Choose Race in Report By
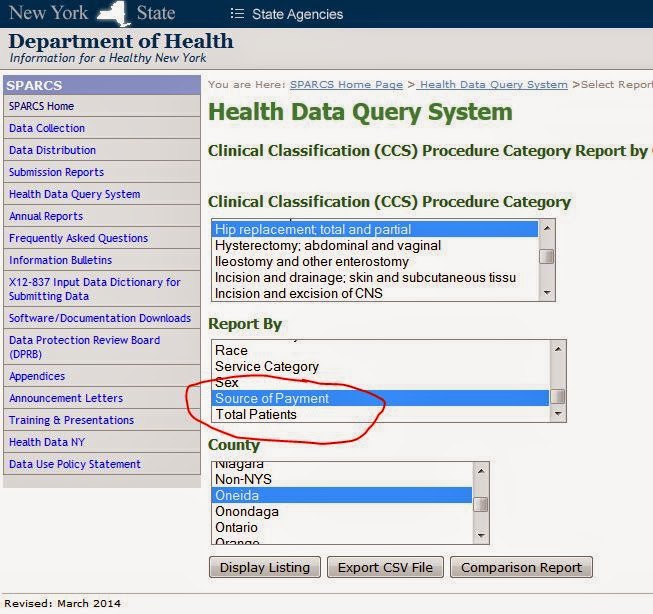This screenshot has height=614, width=653. (380, 351)
